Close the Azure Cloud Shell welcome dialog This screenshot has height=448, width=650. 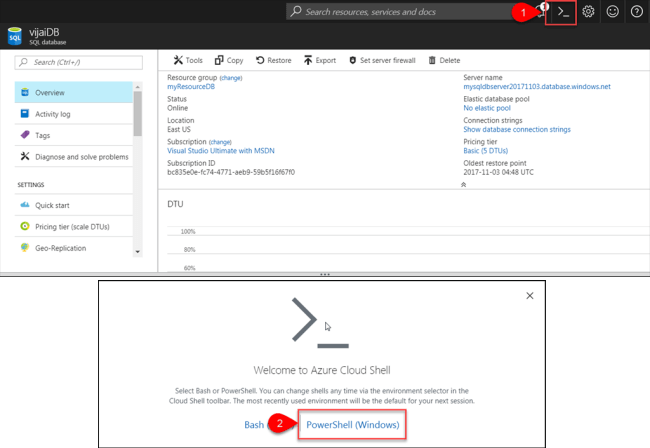[x=530, y=295]
